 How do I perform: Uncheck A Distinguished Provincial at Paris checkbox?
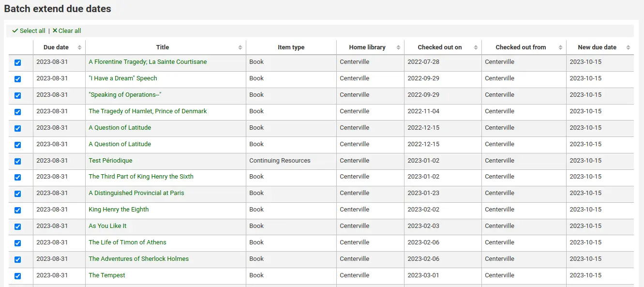[18, 194]
